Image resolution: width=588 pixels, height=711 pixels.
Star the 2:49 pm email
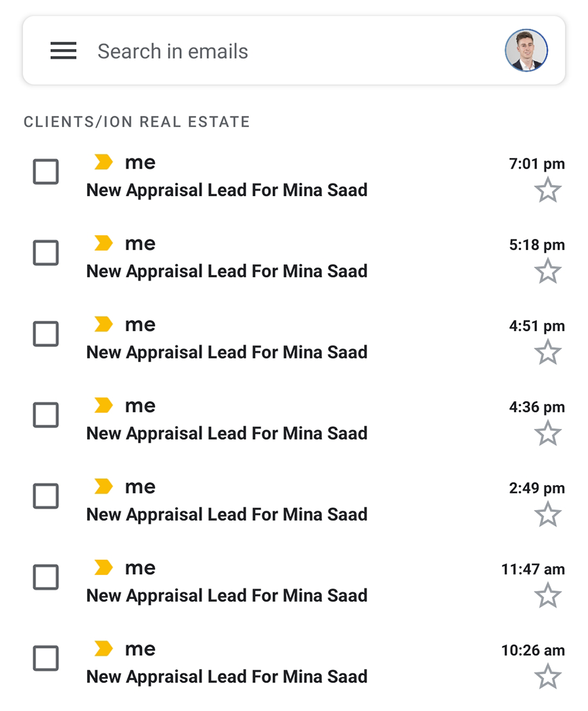tap(548, 514)
